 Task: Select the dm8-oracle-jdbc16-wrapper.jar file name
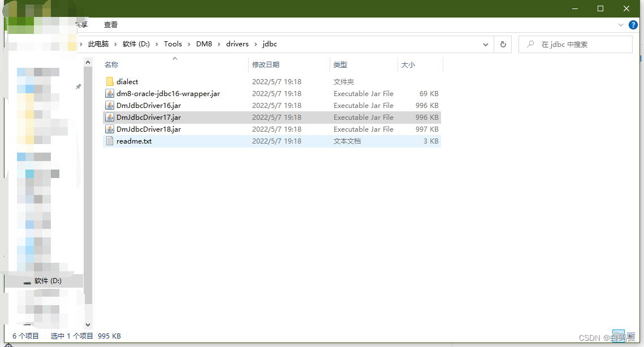point(168,94)
